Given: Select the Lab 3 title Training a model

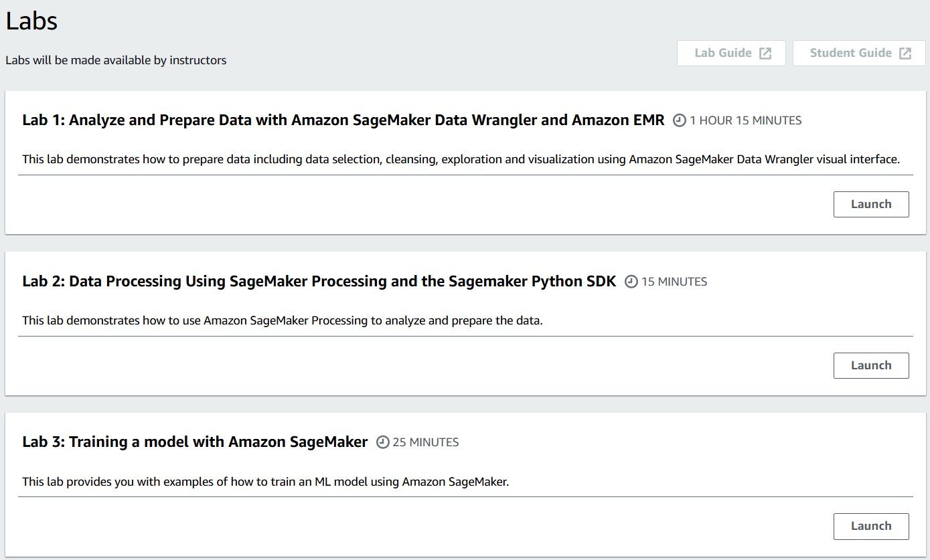Looking at the screenshot, I should [195, 442].
